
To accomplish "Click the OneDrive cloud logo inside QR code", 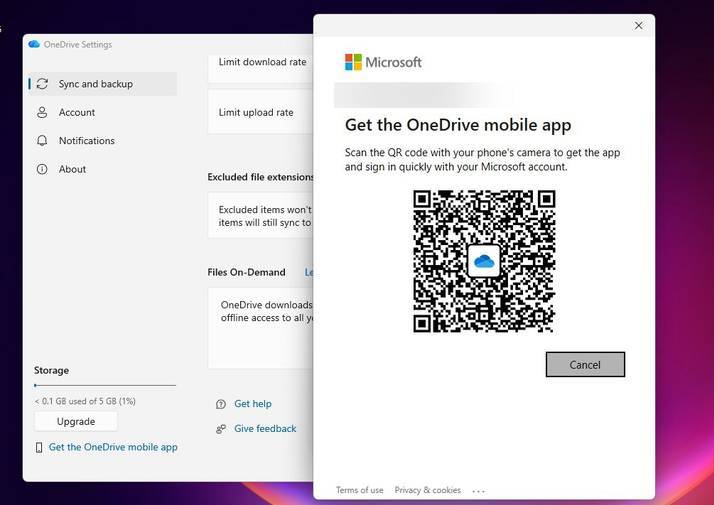I will click(x=484, y=261).
